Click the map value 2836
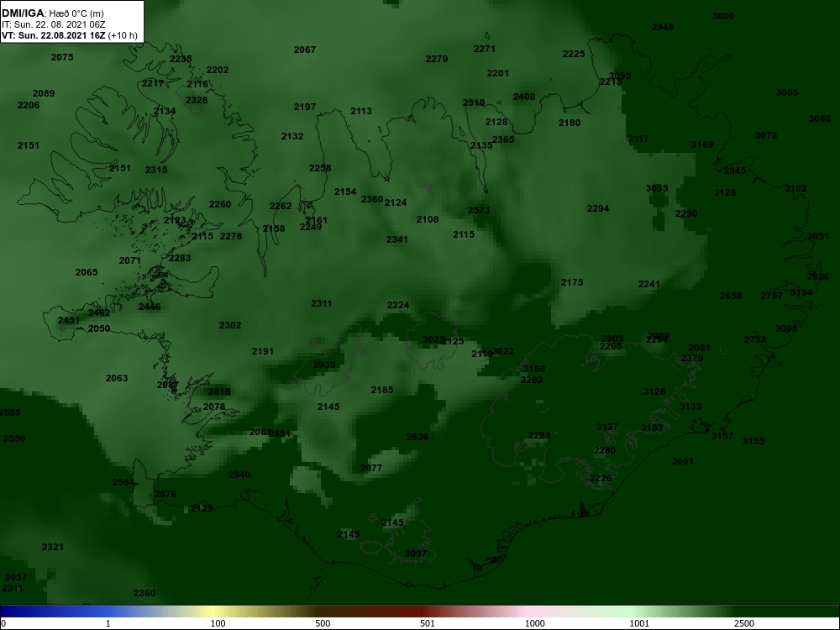 (x=417, y=437)
